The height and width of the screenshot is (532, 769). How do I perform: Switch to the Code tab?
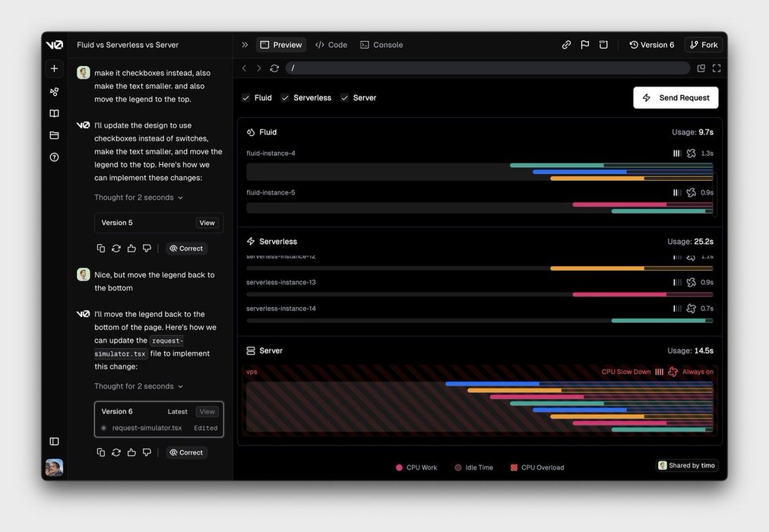point(331,45)
